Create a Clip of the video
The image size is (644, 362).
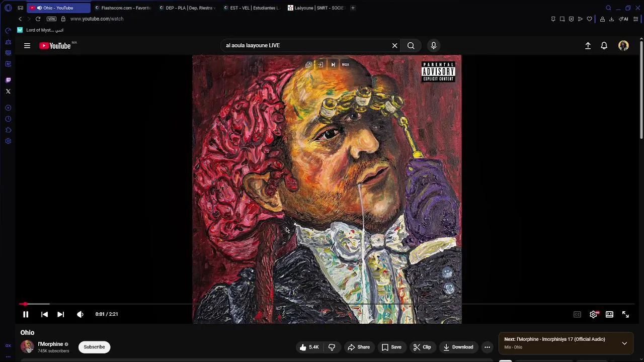click(422, 347)
